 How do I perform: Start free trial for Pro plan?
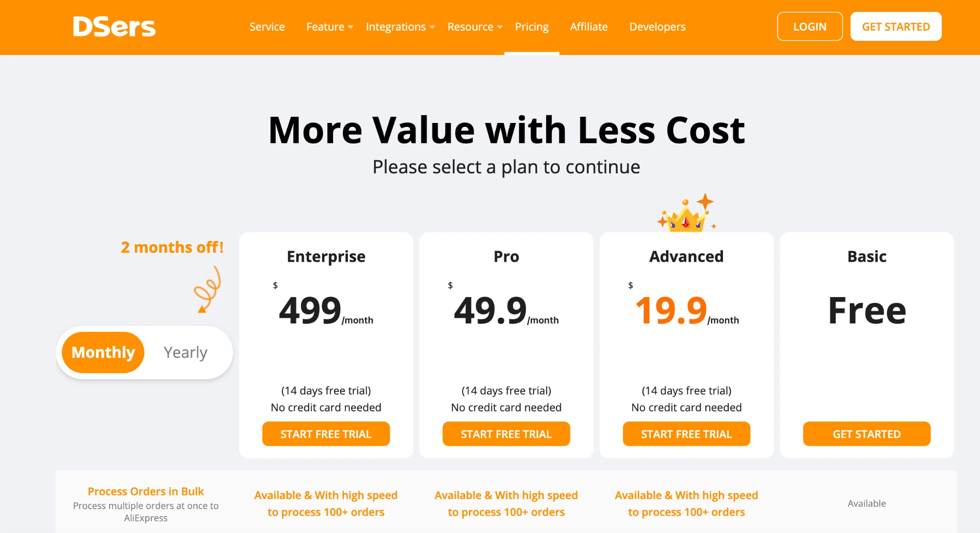pyautogui.click(x=506, y=434)
